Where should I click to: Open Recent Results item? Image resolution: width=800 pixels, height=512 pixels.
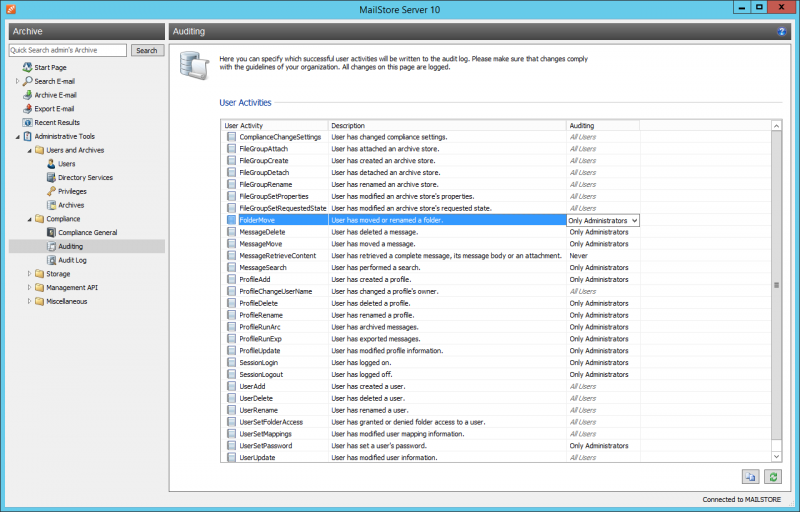click(x=57, y=122)
